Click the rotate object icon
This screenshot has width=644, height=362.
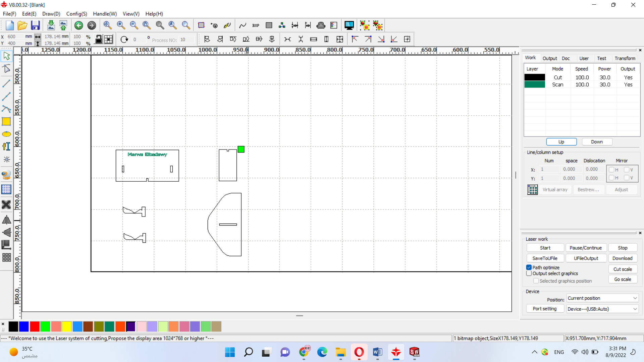click(124, 40)
